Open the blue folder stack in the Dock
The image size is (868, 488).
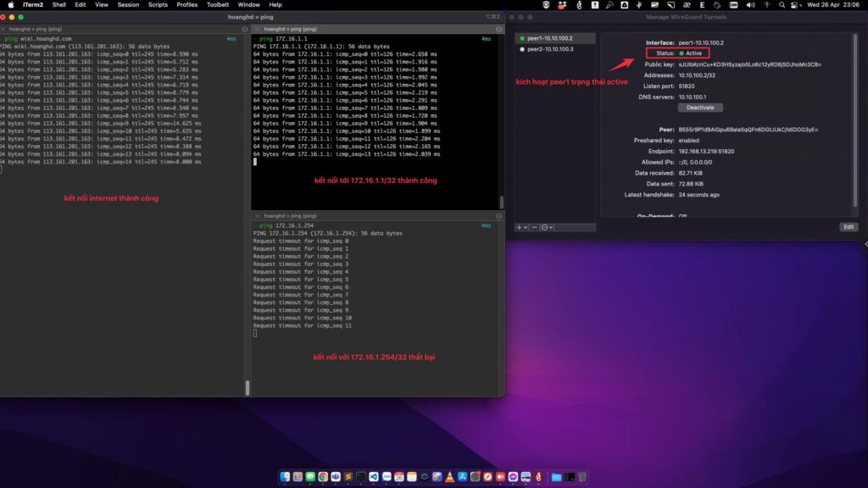pyautogui.click(x=556, y=477)
